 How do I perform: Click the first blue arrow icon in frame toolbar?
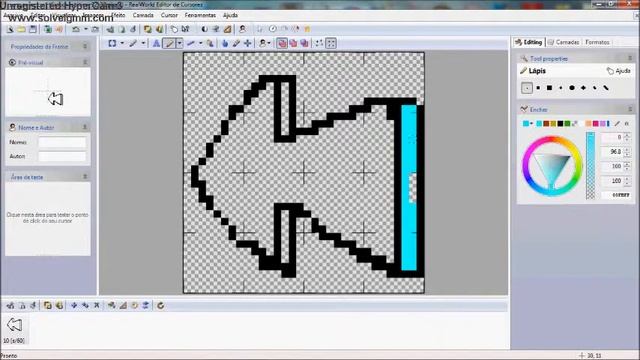coord(74,305)
